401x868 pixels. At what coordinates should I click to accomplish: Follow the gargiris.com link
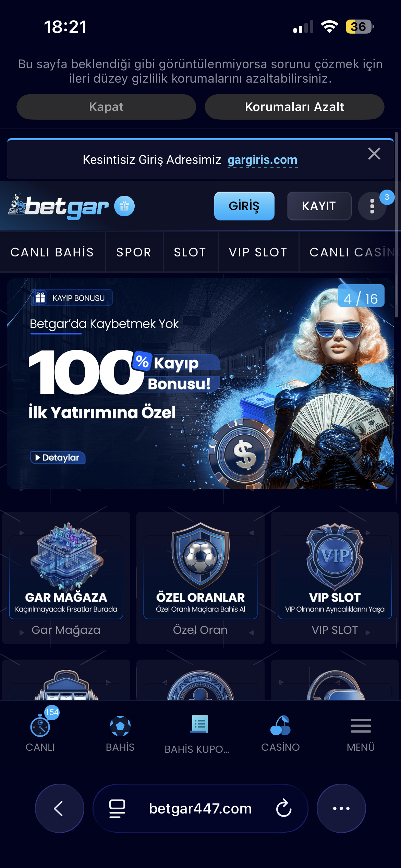tap(263, 160)
